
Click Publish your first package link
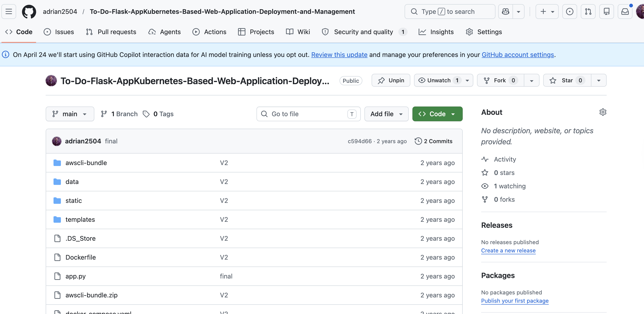515,301
